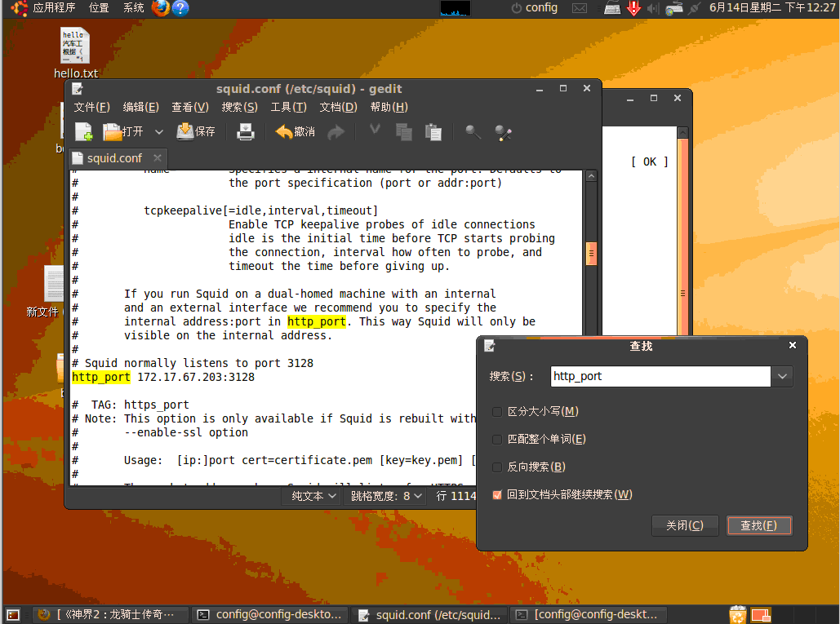840x624 pixels.
Task: Uncheck 回到文档头部继续搜索(W) wrap-around option
Action: click(x=496, y=495)
